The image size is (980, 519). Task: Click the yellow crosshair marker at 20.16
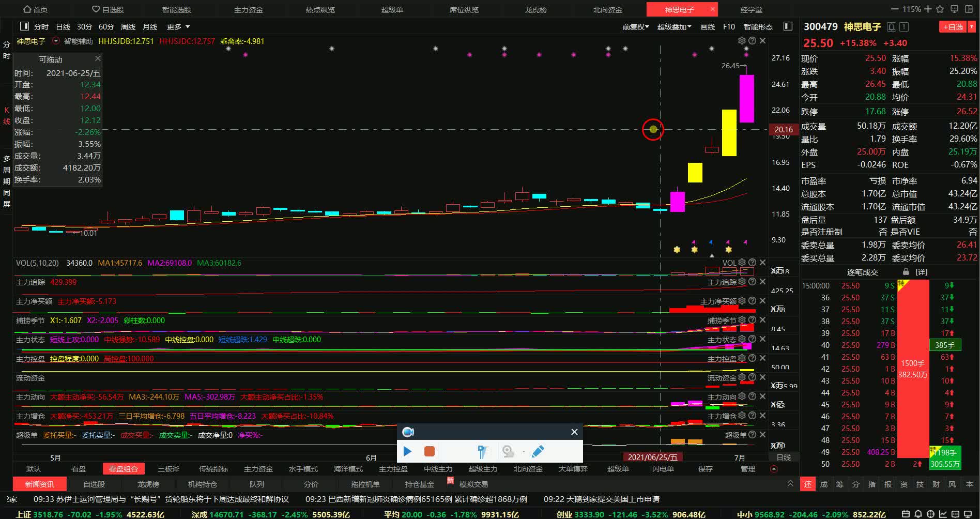pos(653,129)
